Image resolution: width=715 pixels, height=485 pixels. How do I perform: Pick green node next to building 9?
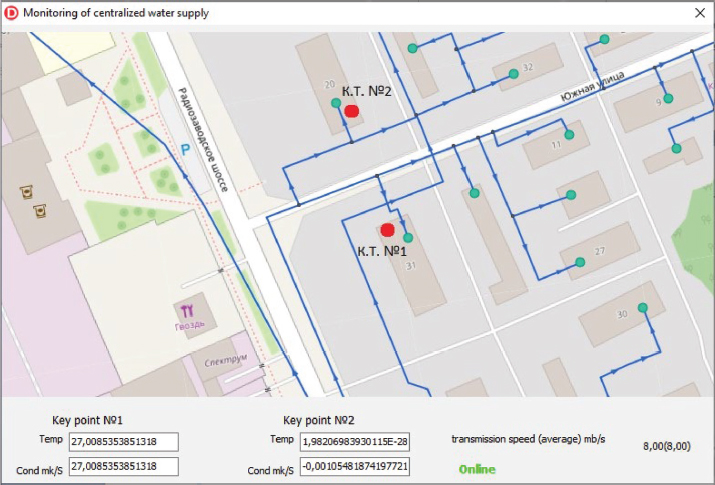668,98
